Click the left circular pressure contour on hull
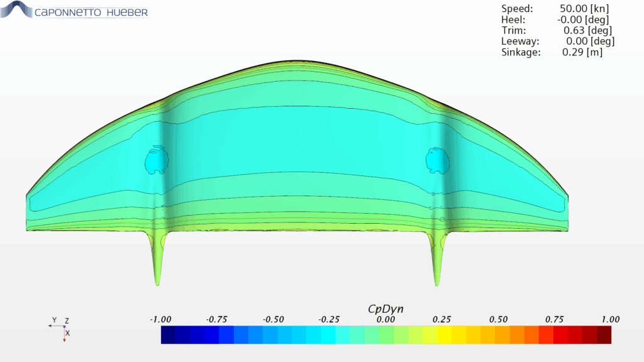 click(x=156, y=160)
